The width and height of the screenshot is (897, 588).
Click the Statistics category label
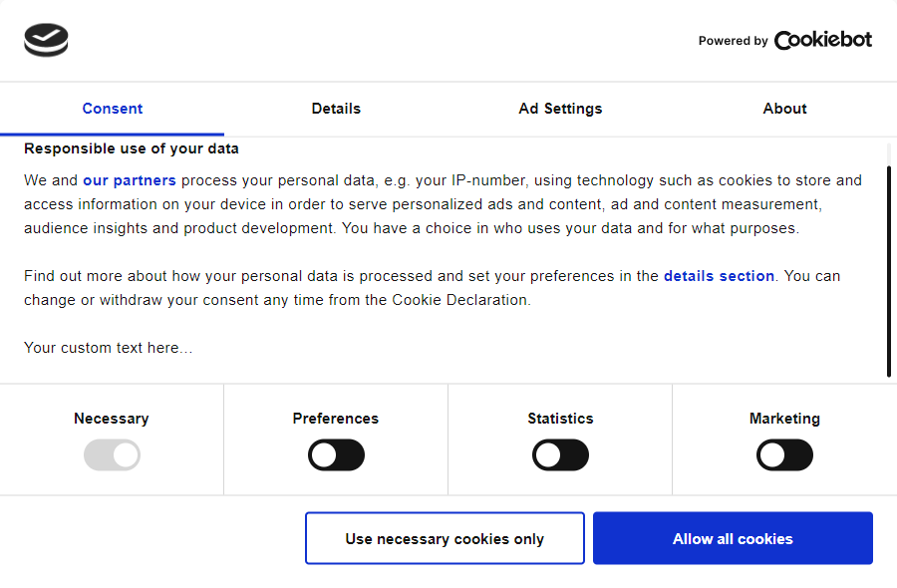click(x=560, y=419)
